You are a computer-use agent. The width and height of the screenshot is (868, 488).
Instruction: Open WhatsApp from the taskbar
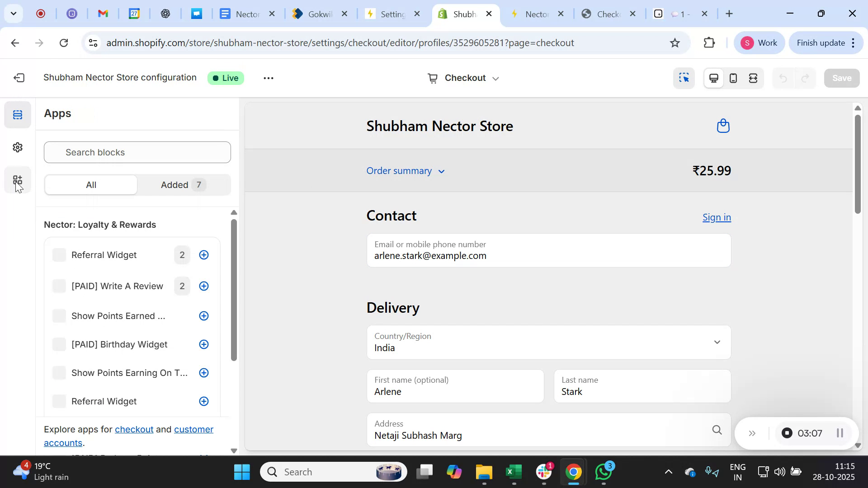click(x=604, y=471)
